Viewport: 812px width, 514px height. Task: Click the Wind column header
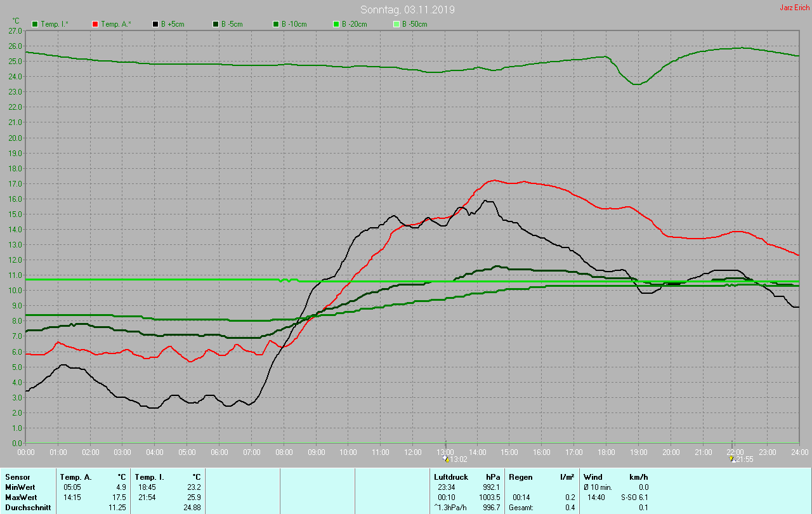[593, 477]
